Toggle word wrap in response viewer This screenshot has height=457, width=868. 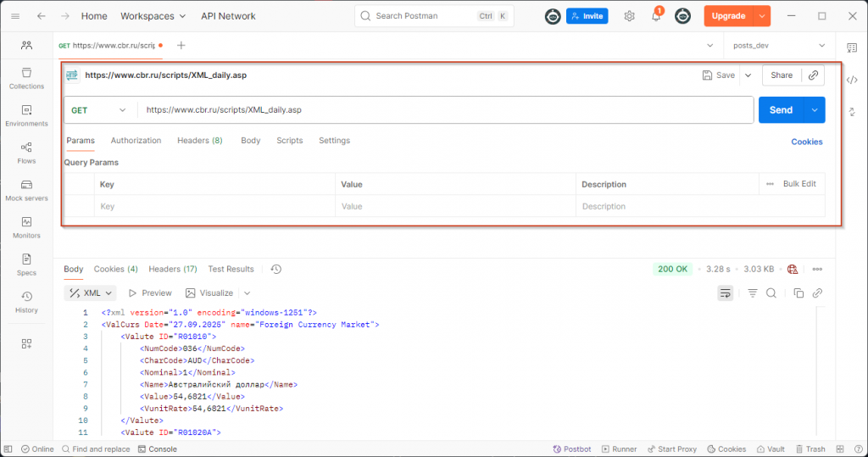click(x=725, y=293)
